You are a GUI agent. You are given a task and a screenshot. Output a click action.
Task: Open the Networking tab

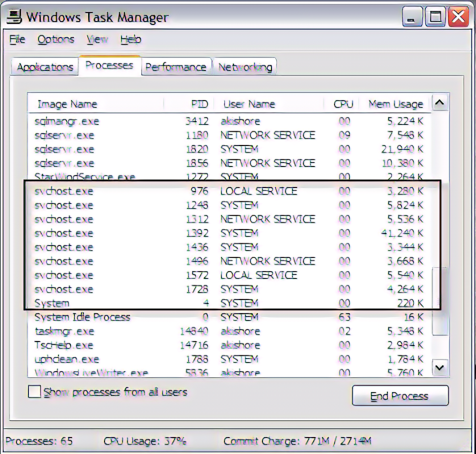(x=245, y=67)
